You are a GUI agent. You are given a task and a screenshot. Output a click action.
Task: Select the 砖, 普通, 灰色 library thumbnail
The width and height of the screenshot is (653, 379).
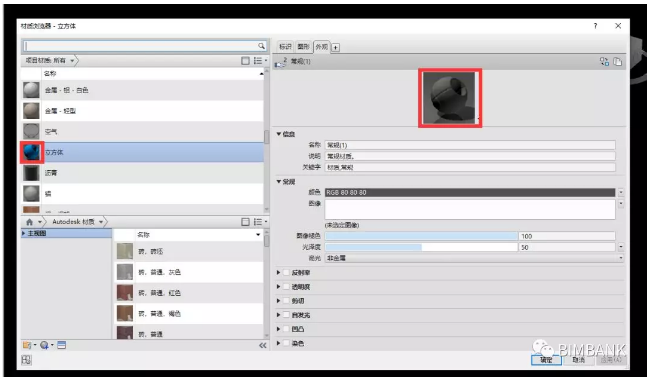click(x=125, y=272)
